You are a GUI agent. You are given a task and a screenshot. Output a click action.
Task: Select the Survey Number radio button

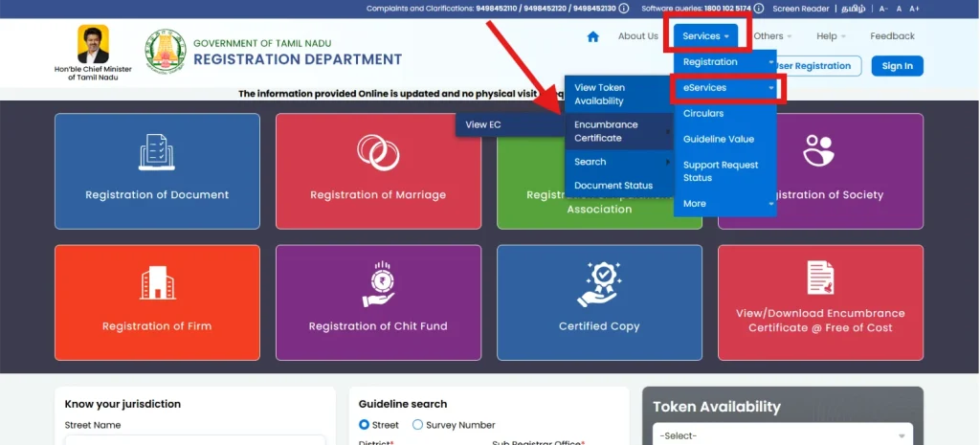coord(417,425)
